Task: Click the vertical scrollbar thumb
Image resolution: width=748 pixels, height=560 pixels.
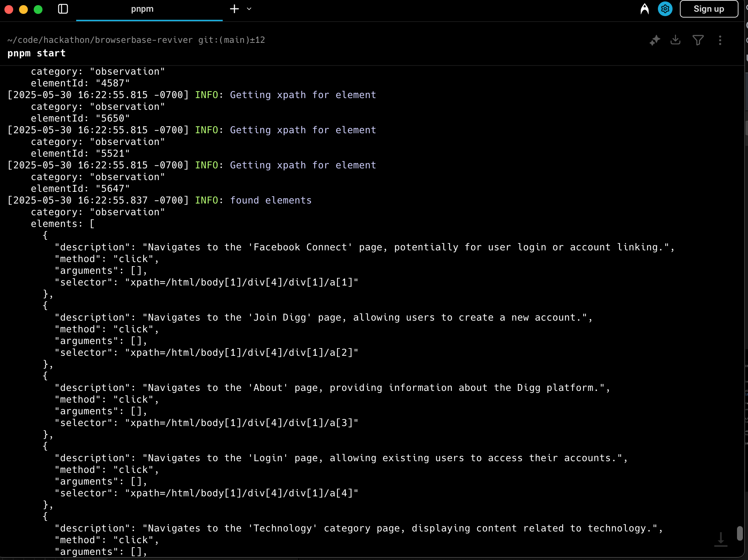Action: click(740, 533)
